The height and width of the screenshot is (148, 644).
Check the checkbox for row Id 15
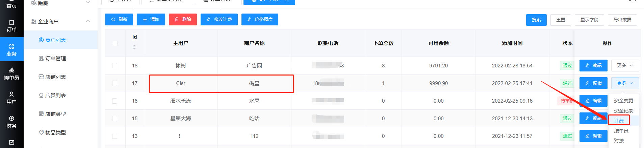[115, 119]
